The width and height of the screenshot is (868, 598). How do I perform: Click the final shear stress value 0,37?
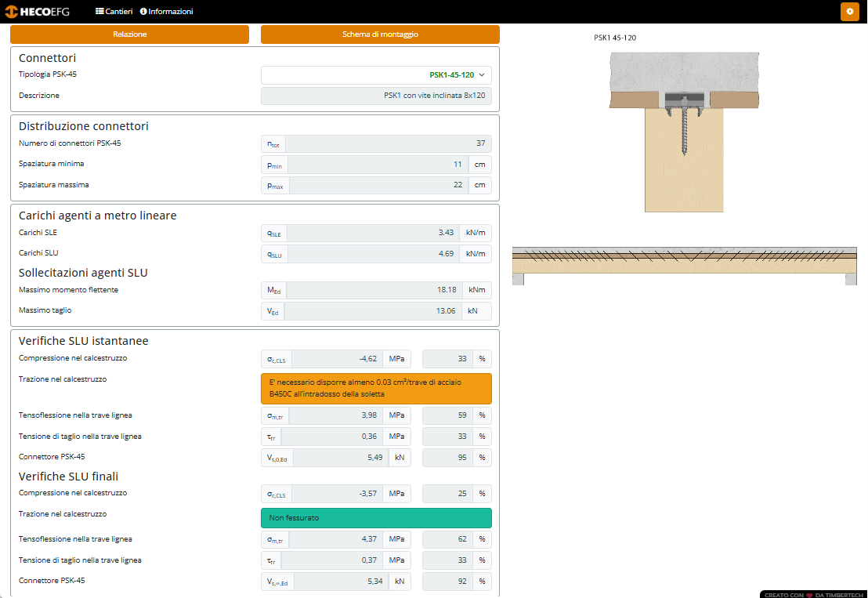331,560
